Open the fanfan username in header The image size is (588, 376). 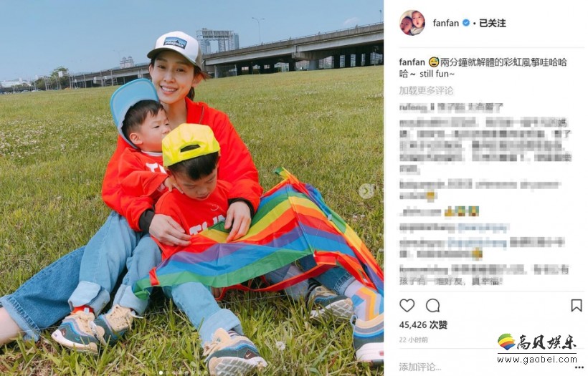point(445,23)
